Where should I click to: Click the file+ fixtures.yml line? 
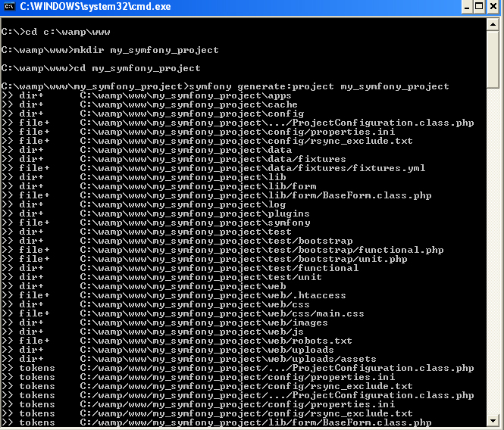point(214,168)
